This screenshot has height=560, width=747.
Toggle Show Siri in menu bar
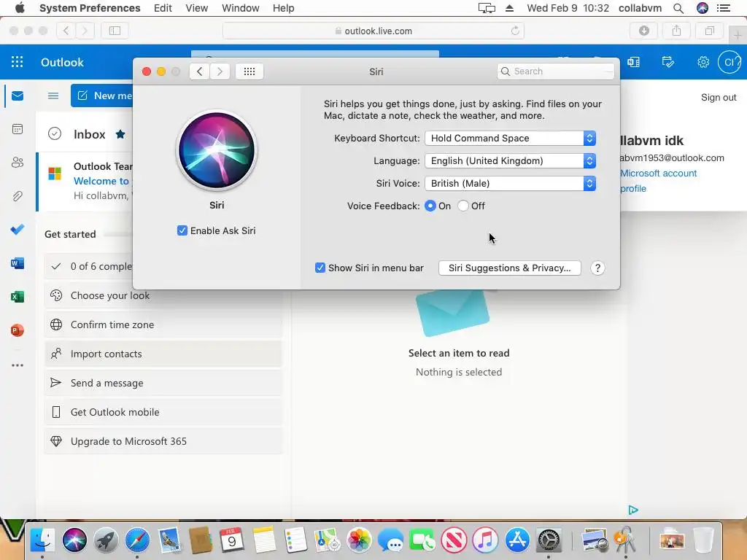click(x=320, y=268)
